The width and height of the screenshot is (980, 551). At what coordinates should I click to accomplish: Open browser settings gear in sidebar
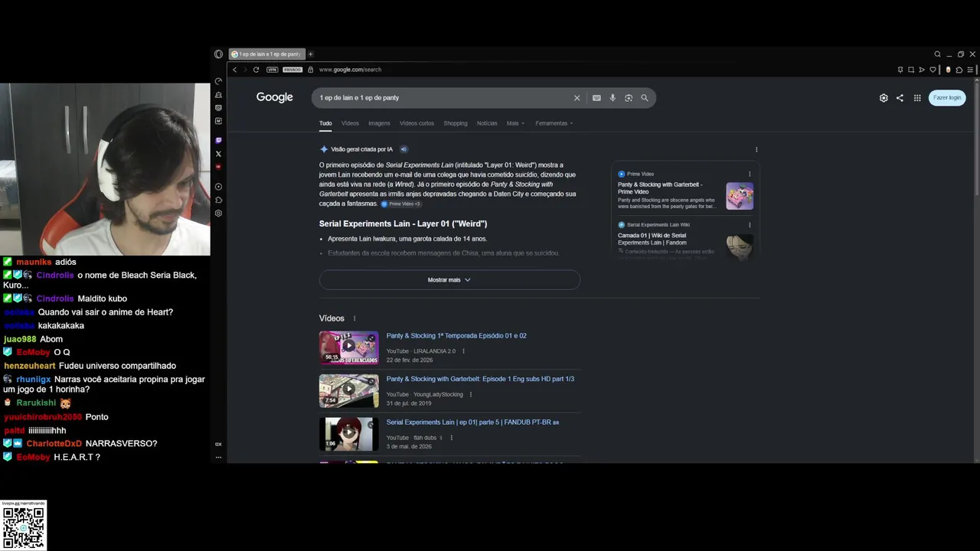point(218,214)
